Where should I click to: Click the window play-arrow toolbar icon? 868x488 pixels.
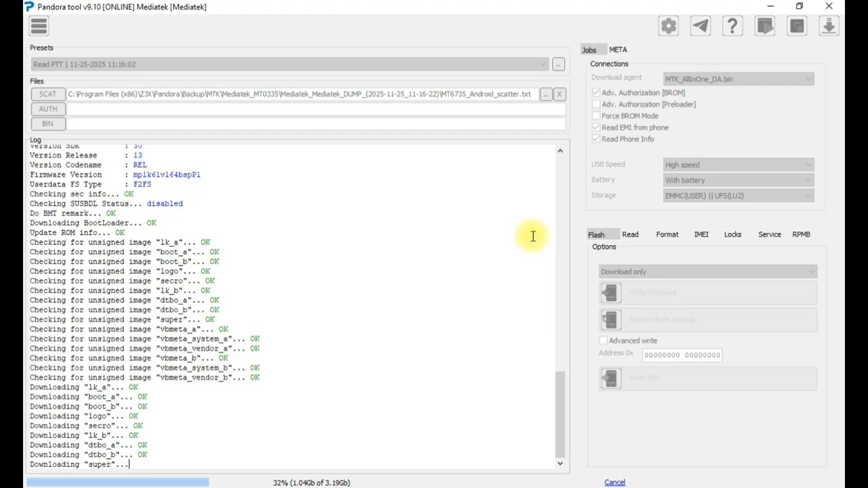(765, 26)
